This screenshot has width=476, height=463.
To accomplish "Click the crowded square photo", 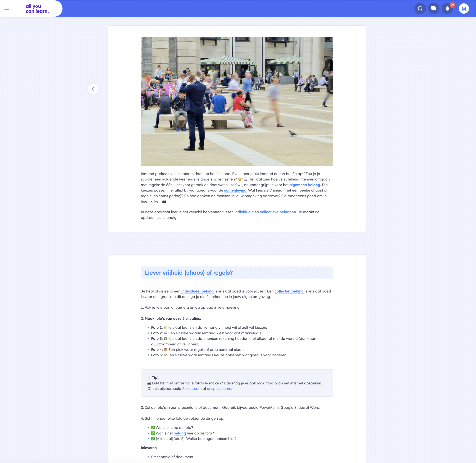I will click(237, 101).
